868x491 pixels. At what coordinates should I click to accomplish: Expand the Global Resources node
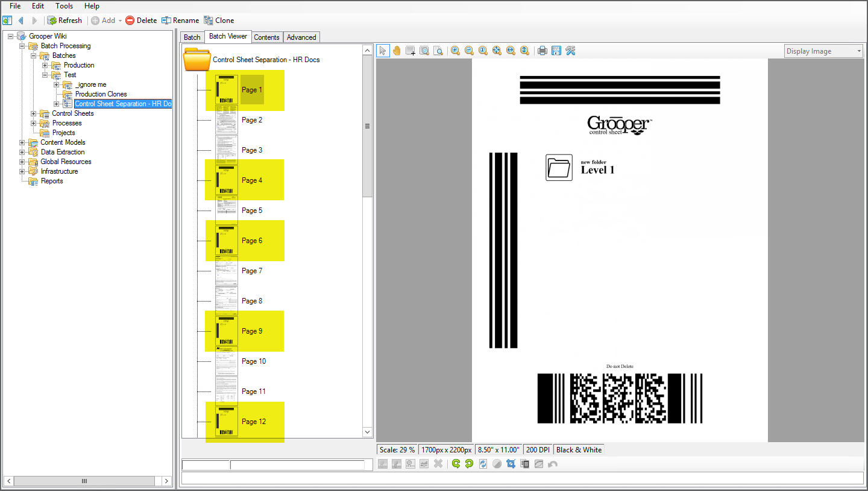[x=22, y=162]
